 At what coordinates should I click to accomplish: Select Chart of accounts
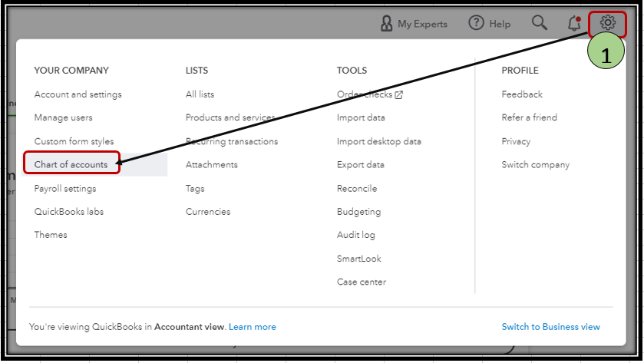click(71, 165)
